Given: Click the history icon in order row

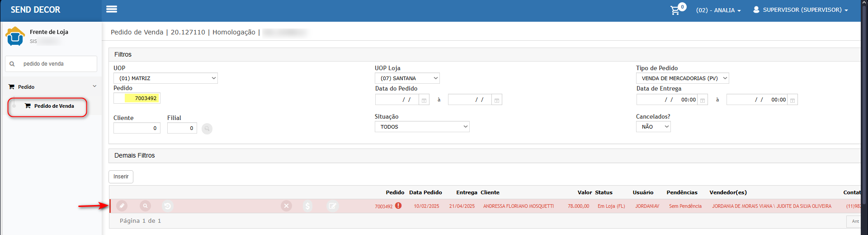Looking at the screenshot, I should point(167,206).
